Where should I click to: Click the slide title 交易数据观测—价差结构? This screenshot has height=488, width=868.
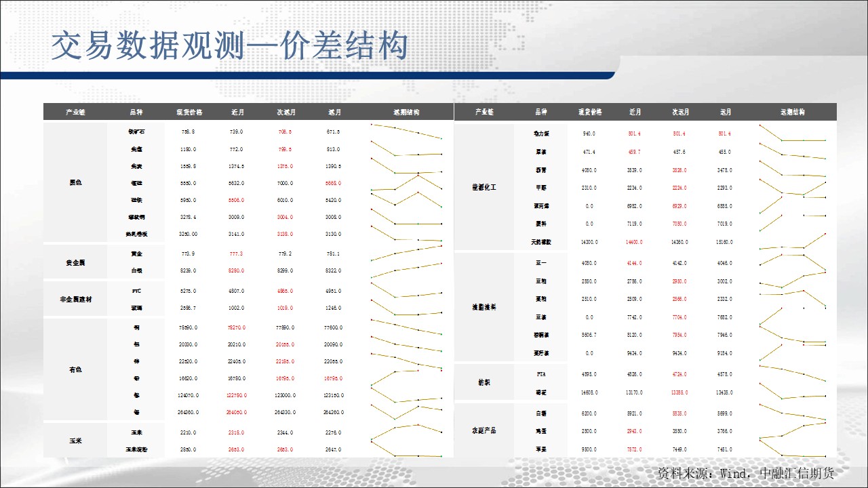coord(229,47)
